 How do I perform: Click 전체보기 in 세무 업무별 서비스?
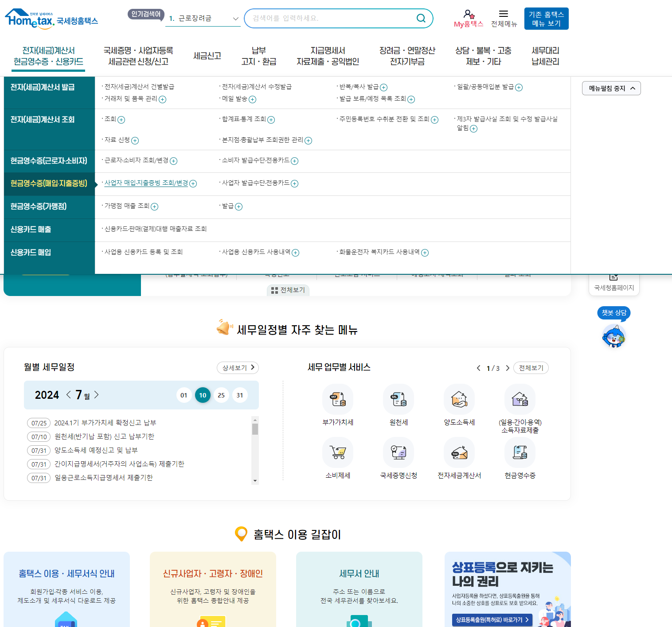[531, 368]
